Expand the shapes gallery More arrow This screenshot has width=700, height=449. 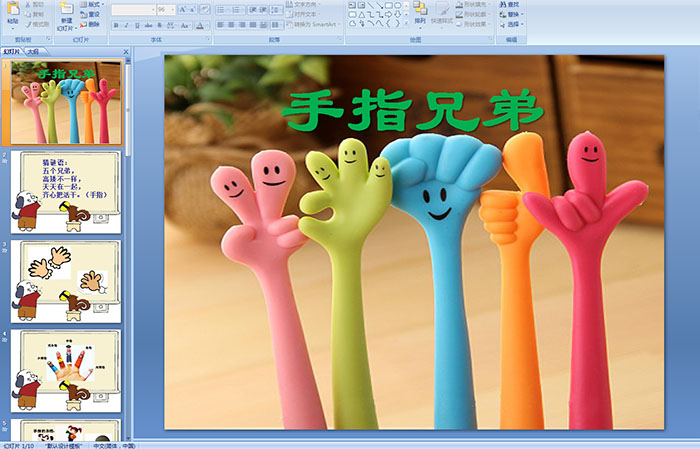pyautogui.click(x=406, y=23)
